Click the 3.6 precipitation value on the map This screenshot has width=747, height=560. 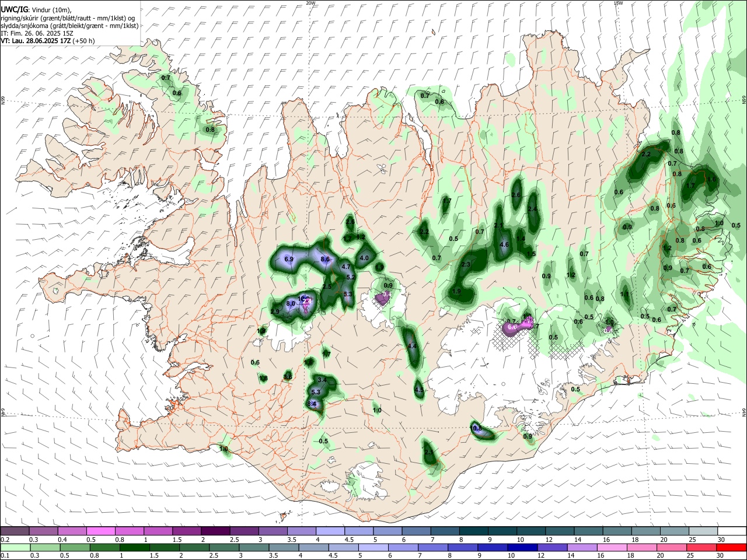288,377
